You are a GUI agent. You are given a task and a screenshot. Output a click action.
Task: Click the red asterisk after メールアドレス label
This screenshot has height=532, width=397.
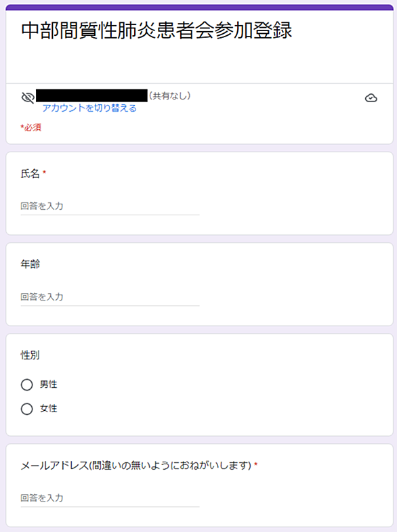coord(255,464)
